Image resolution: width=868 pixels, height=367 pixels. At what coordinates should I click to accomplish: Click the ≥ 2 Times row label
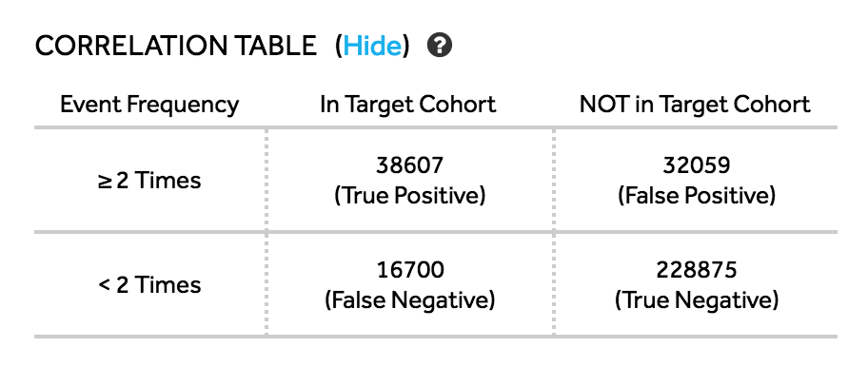click(x=149, y=181)
